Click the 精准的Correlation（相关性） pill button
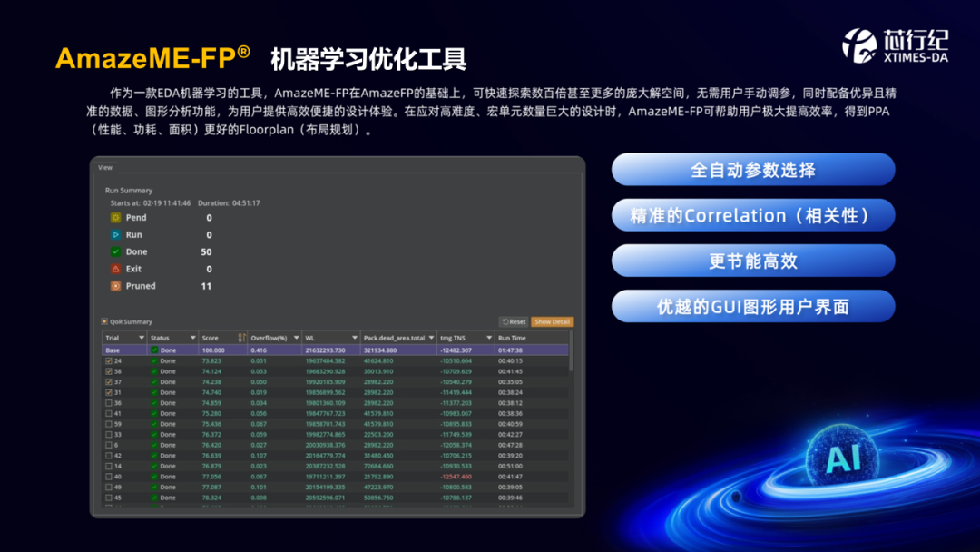The width and height of the screenshot is (980, 552). click(753, 215)
